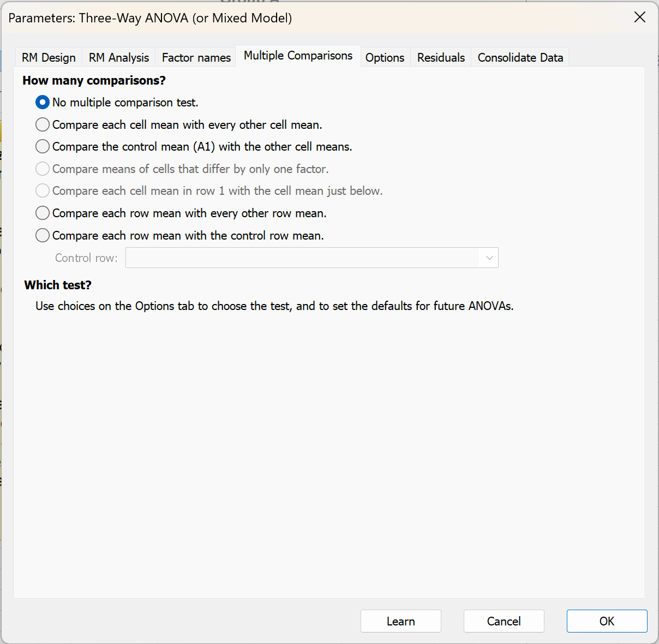Click 'Compare means of cells differing by one factor'
The width and height of the screenshot is (659, 644).
43,169
